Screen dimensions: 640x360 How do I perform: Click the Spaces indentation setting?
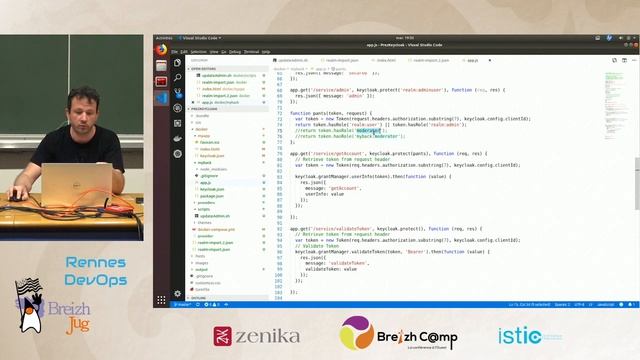[562, 304]
